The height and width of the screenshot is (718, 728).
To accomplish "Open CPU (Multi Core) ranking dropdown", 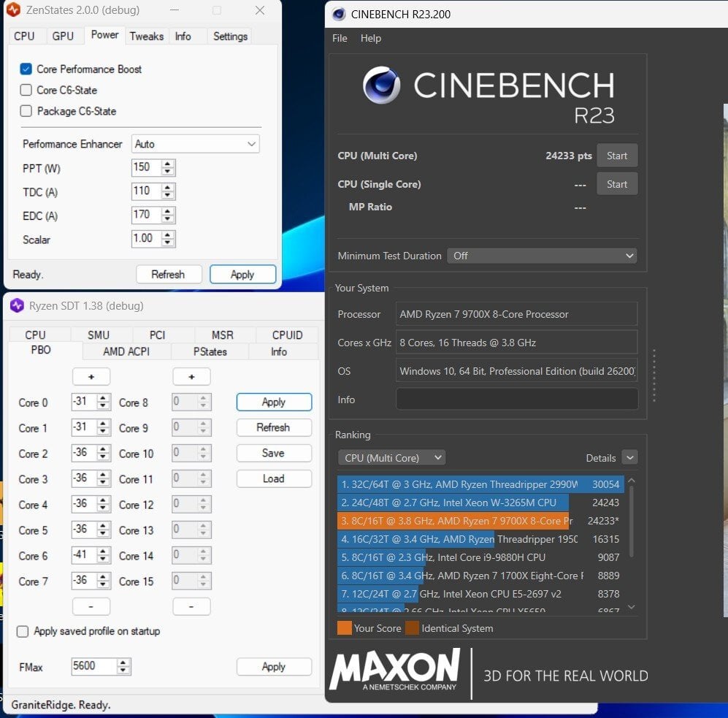I will coord(391,458).
